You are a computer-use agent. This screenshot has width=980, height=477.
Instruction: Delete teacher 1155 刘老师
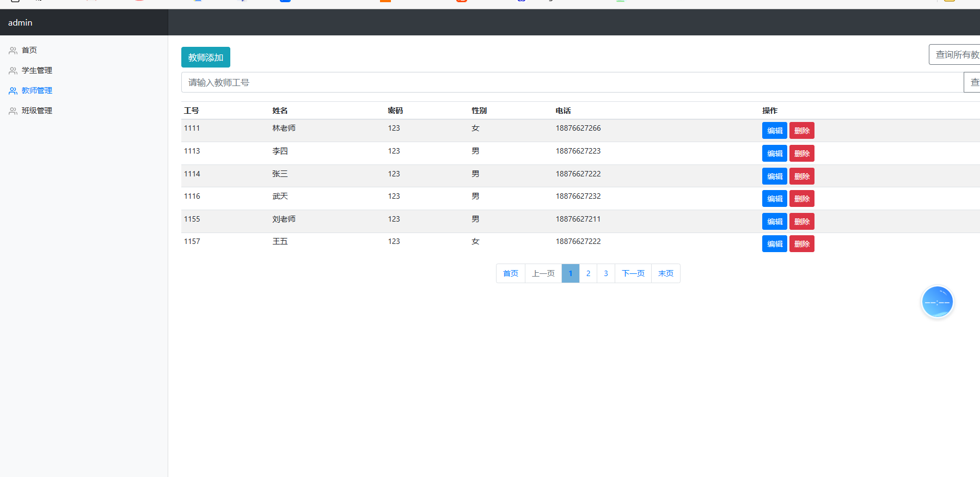[802, 222]
